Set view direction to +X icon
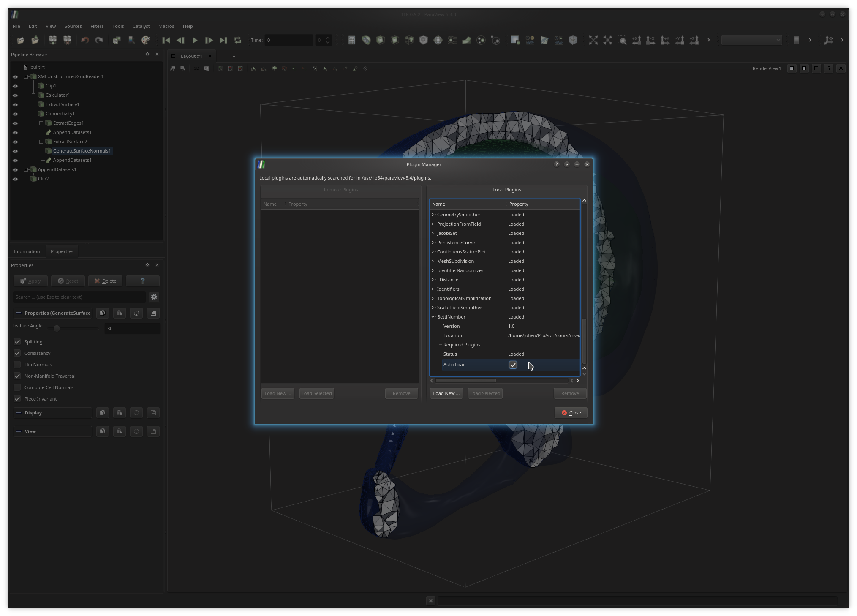This screenshot has width=857, height=616. [637, 40]
